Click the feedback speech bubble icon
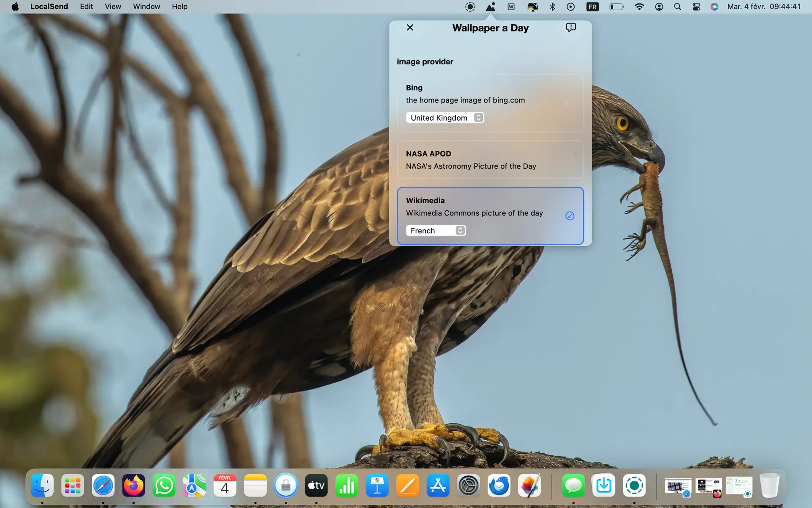 point(571,28)
